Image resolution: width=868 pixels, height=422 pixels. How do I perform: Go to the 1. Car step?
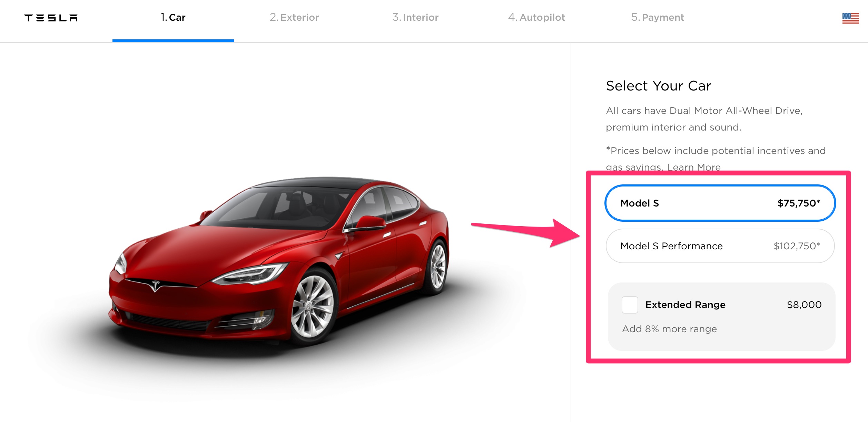(x=173, y=17)
